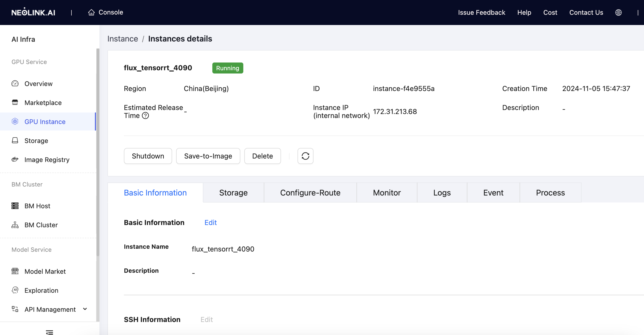Click the flux_tensorrt_4090 title heading
Viewport: 644px width, 335px height.
point(158,68)
